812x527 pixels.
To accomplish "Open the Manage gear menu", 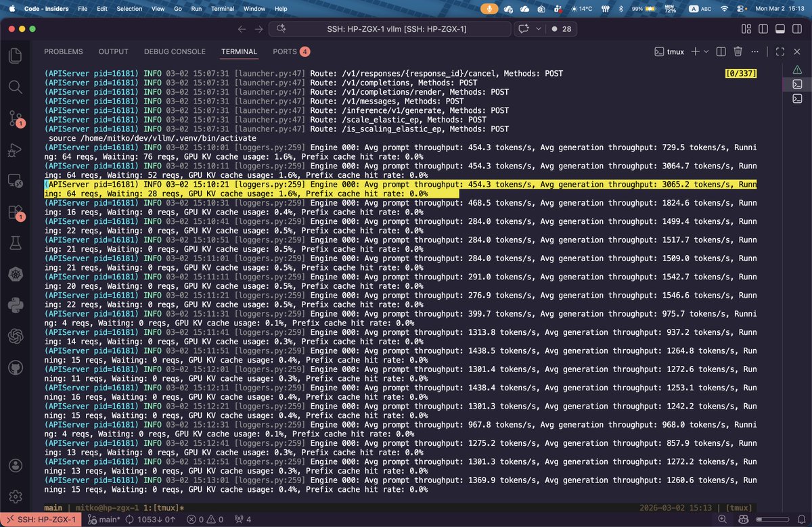I will pyautogui.click(x=15, y=497).
